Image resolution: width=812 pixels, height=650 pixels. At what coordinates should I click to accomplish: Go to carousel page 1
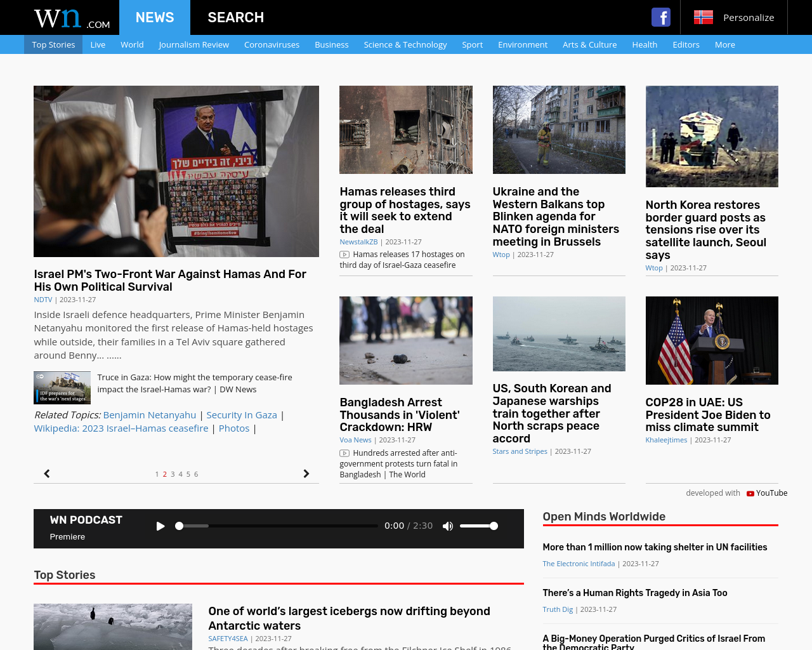[157, 474]
